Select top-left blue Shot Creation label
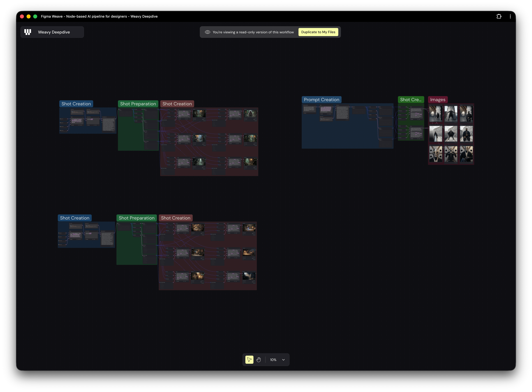The height and width of the screenshot is (392, 532). tap(76, 104)
